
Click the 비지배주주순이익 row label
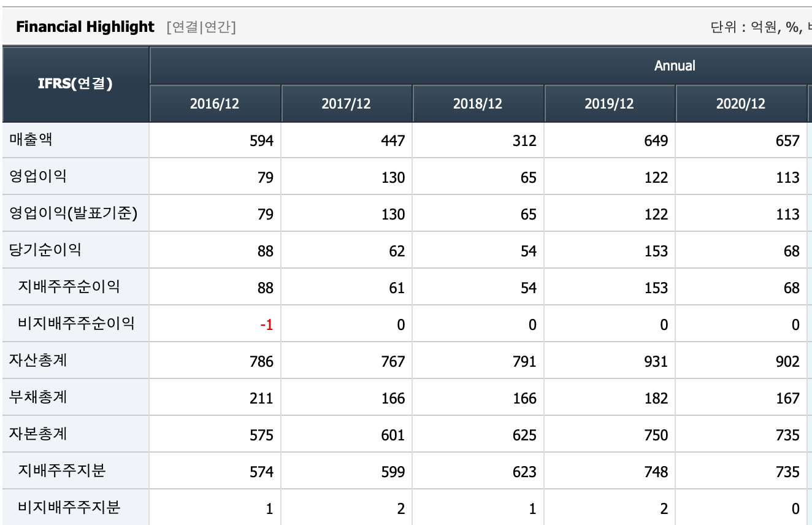point(76,324)
